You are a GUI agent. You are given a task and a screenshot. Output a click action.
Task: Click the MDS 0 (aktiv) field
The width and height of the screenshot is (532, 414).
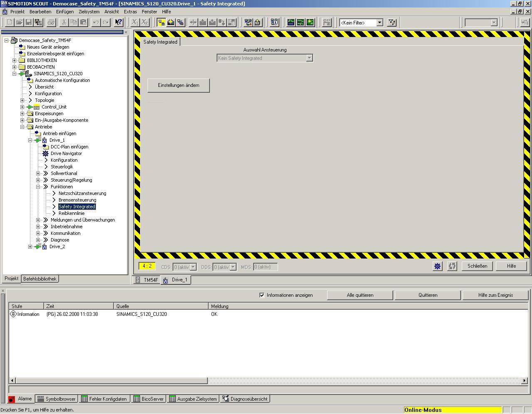(x=265, y=267)
